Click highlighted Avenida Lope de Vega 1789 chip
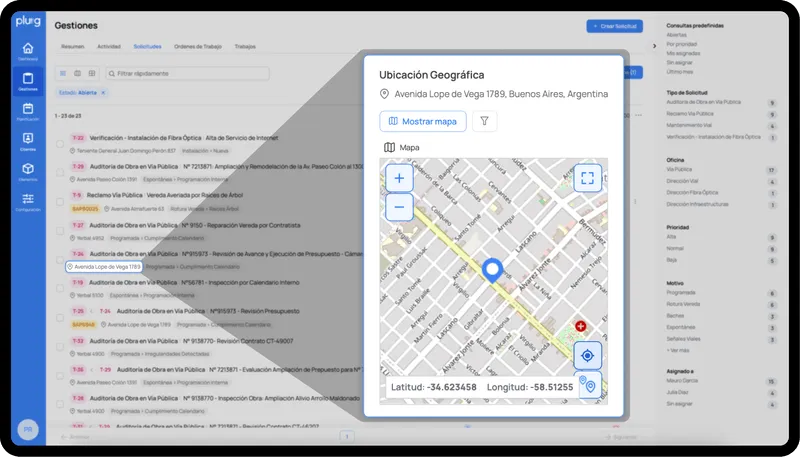This screenshot has width=800, height=457. click(104, 267)
